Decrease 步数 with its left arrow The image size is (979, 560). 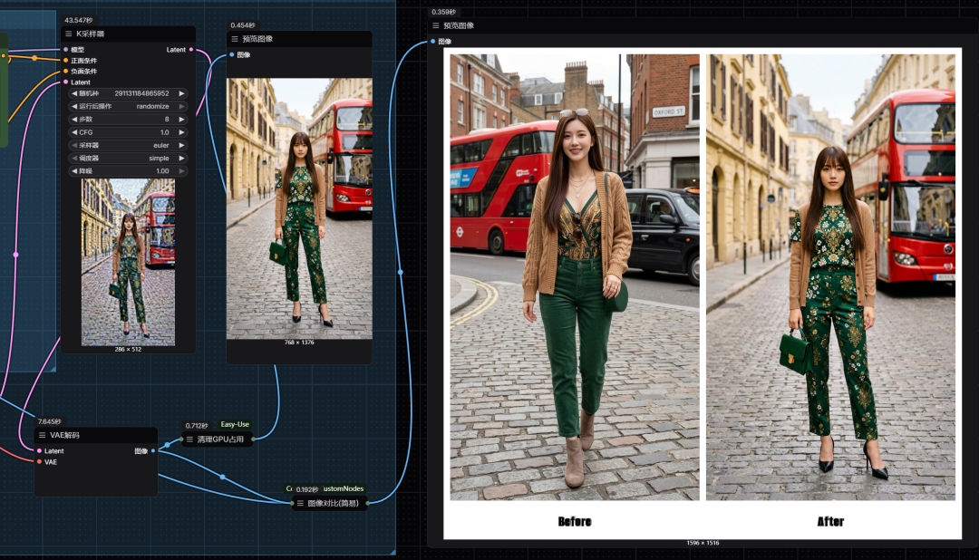click(x=74, y=120)
